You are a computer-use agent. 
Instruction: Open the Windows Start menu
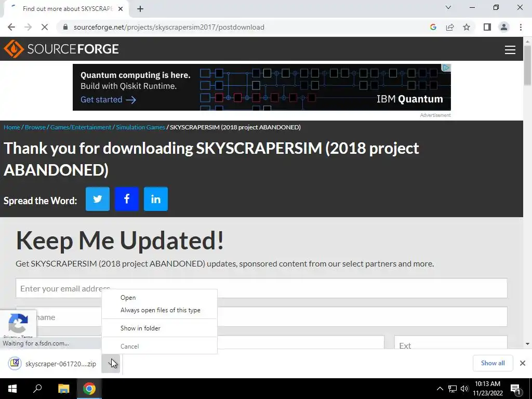pos(12,389)
